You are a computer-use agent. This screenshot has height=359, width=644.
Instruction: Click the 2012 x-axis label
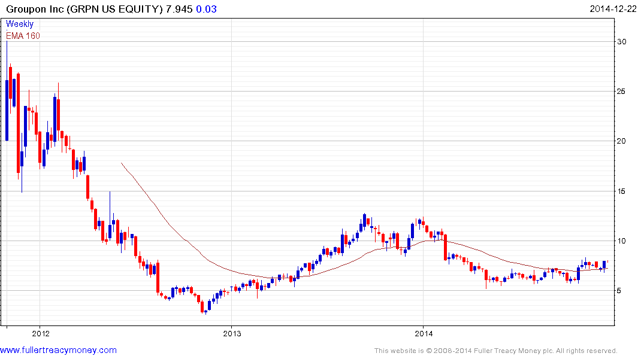[41, 333]
